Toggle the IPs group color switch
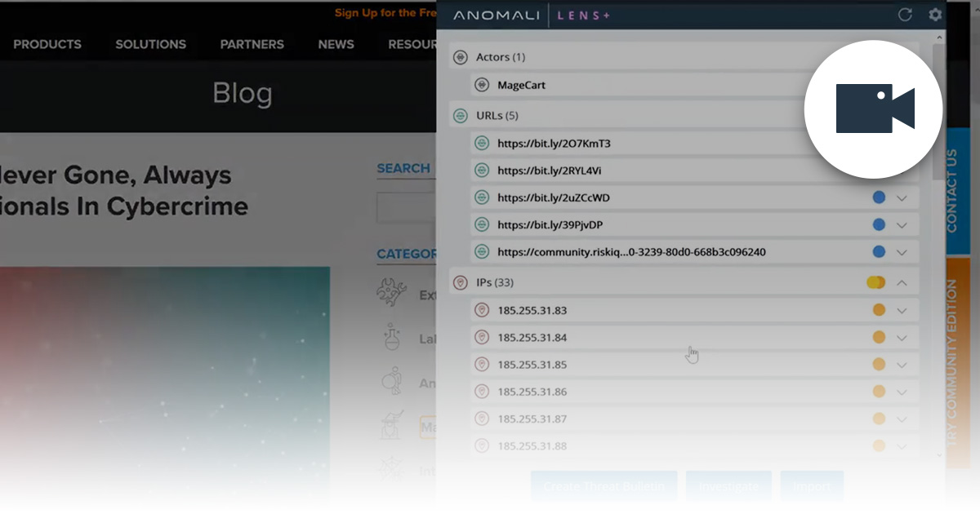 (x=875, y=282)
